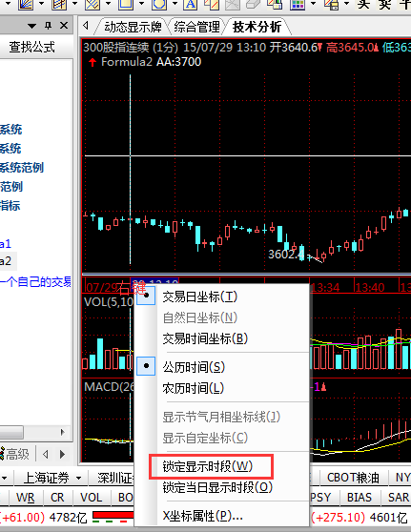Select the rectangle drawing tool

click(125, 4)
